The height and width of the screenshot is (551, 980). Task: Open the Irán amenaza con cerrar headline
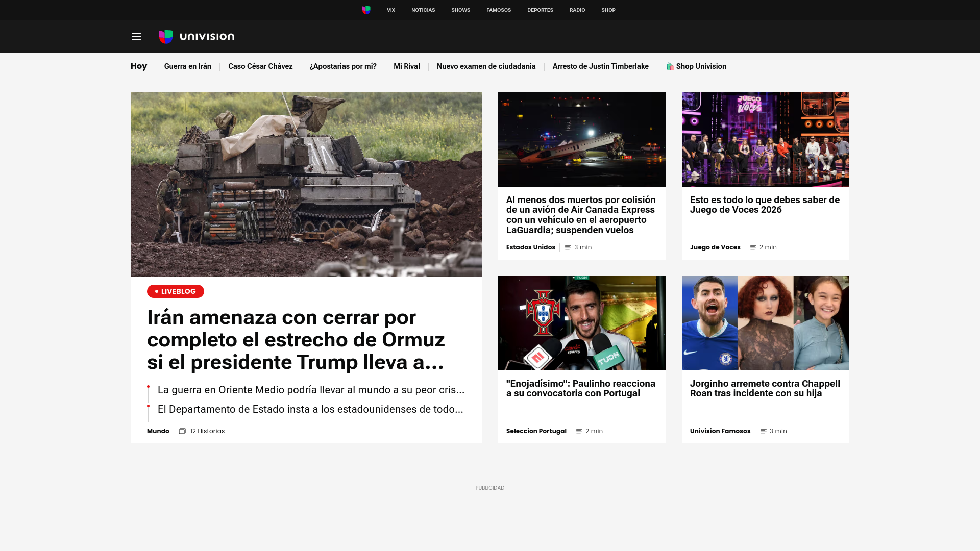click(296, 340)
